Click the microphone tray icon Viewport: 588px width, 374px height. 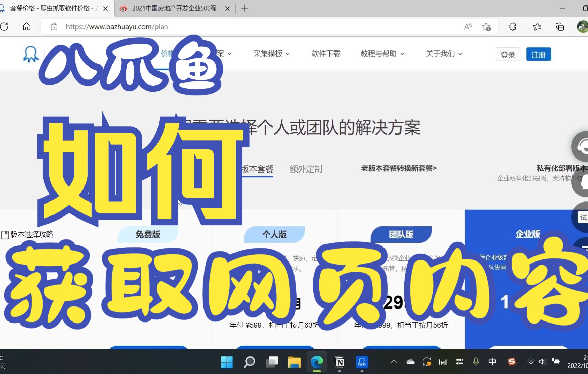click(476, 362)
